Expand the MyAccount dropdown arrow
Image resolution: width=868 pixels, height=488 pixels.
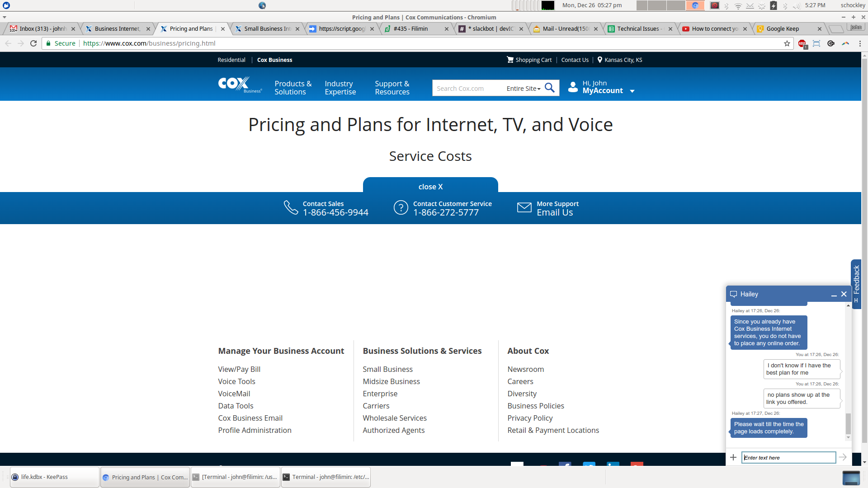pyautogui.click(x=632, y=91)
